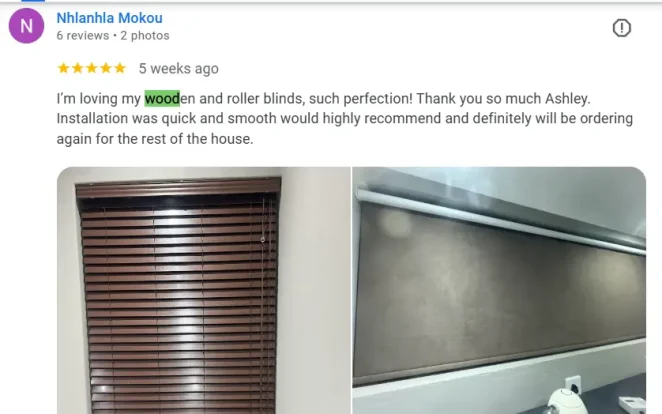
Task: Open the grey roller blind photo
Action: (499, 290)
